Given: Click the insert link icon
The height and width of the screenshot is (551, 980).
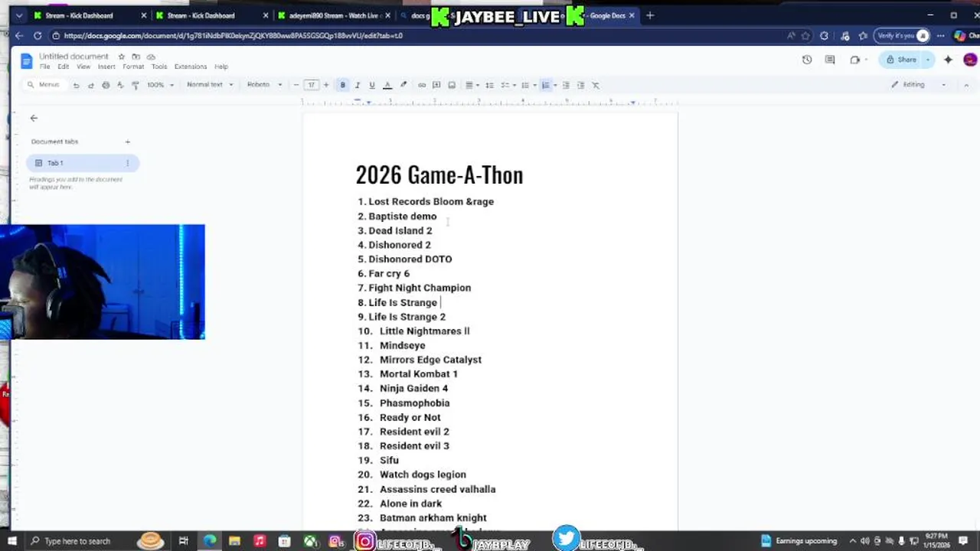Looking at the screenshot, I should pos(422,85).
